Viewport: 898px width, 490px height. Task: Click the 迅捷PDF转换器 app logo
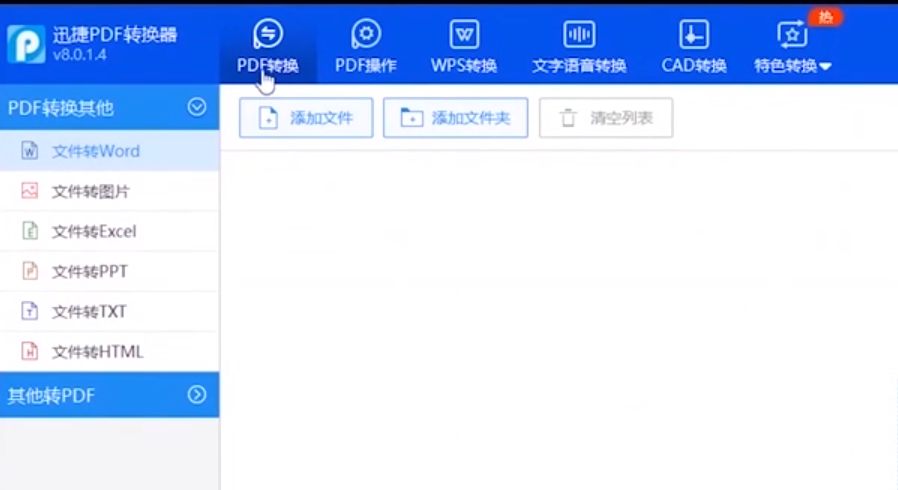(26, 44)
